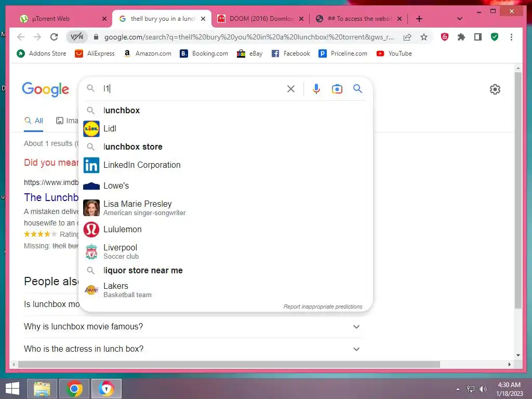Open Google settings gear icon
Viewport: 532px width, 399px height.
[x=495, y=89]
